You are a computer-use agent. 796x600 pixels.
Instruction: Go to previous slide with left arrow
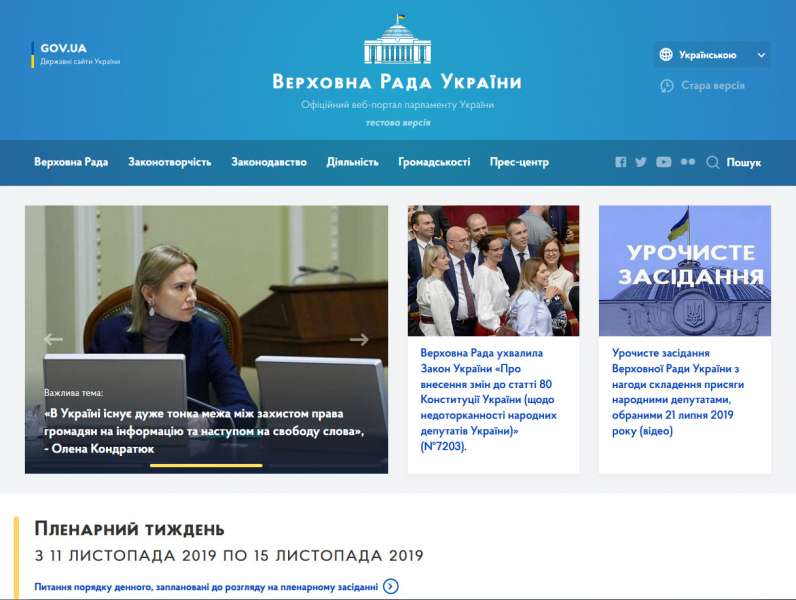click(x=53, y=339)
